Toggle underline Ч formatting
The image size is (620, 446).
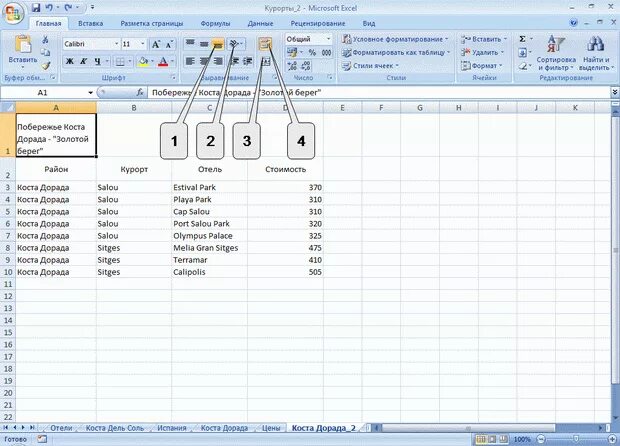[x=97, y=61]
